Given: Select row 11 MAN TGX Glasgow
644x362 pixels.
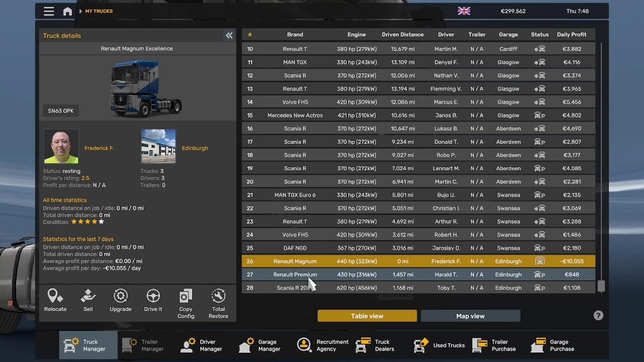Looking at the screenshot, I should click(x=419, y=62).
